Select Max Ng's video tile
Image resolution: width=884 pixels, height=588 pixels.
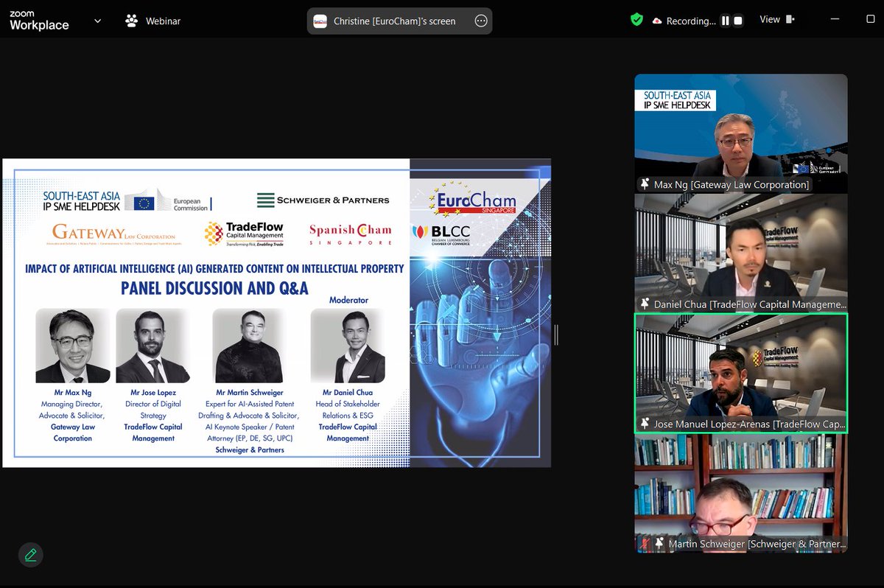(741, 133)
